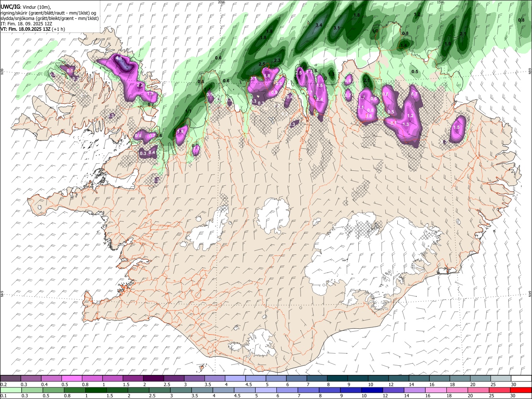This screenshot has height=399, width=532.
Task: Pick darkest purple upper swatch between 2 and 2.5
Action: point(153,379)
